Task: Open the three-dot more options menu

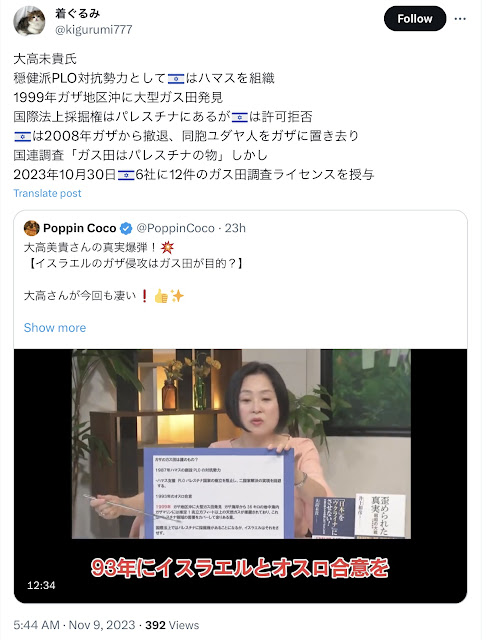Action: [x=460, y=19]
